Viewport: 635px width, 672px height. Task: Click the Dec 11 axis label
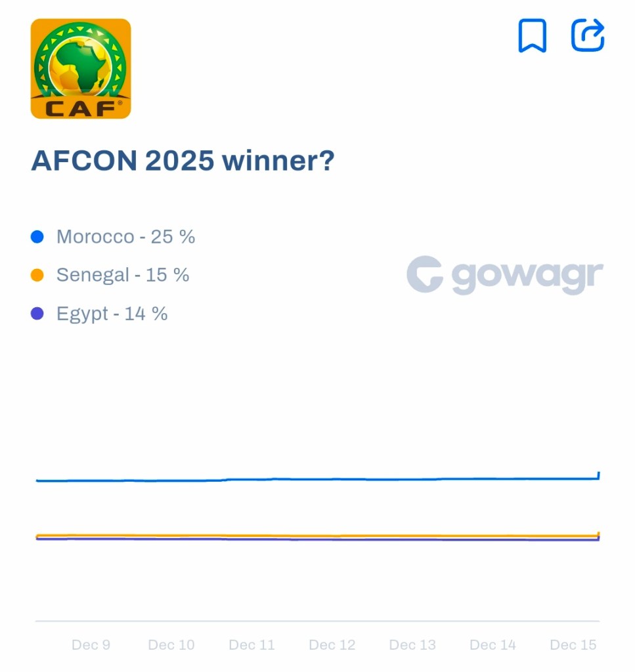point(252,645)
